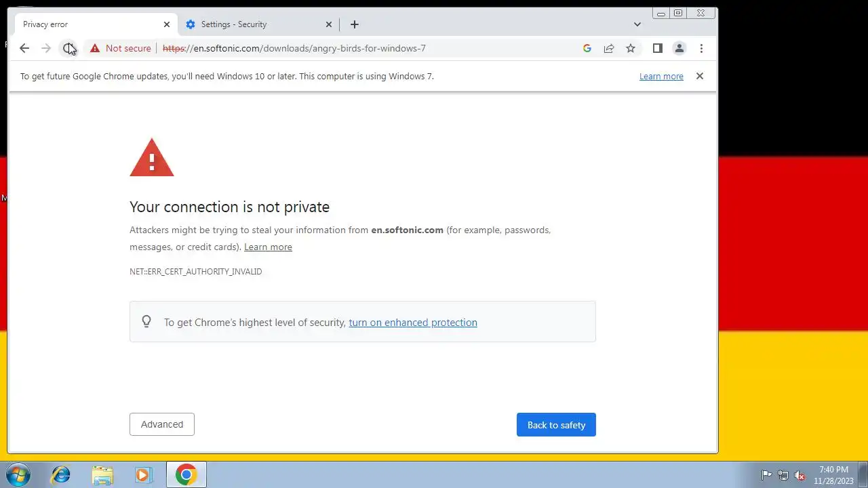Image resolution: width=868 pixels, height=488 pixels.
Task: Click the red warning triangle graphic
Action: click(152, 157)
